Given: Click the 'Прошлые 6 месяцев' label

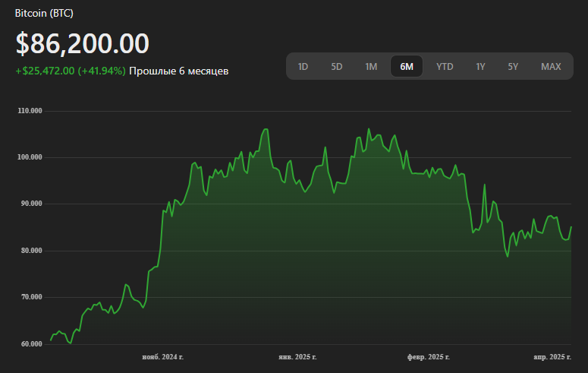Looking at the screenshot, I should 178,71.
